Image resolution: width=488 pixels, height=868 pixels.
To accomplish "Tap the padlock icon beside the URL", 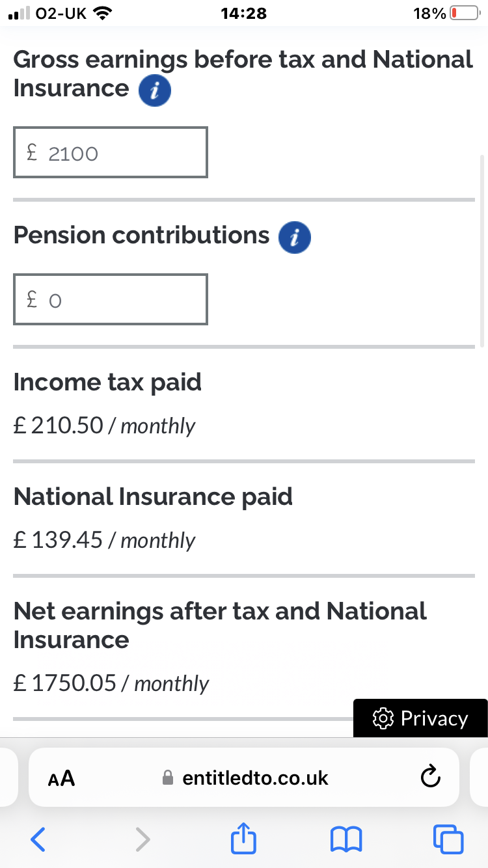I will [x=168, y=778].
